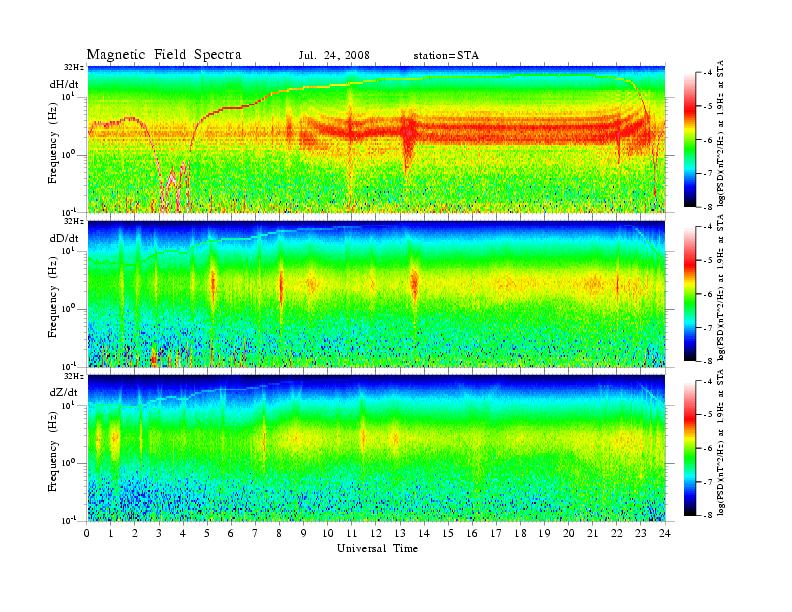Click the '6' tick on the Universal Time axis
Image resolution: width=792 pixels, height=612 pixels.
coord(231,533)
